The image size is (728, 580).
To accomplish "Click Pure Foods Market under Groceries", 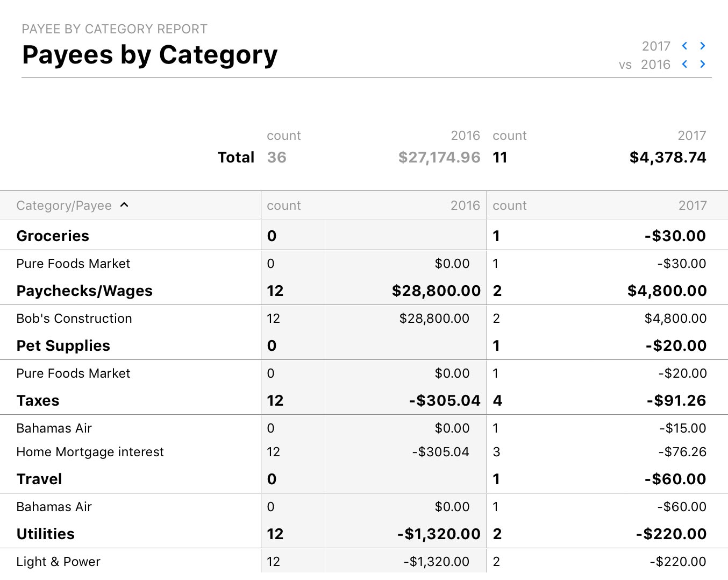I will 73,264.
